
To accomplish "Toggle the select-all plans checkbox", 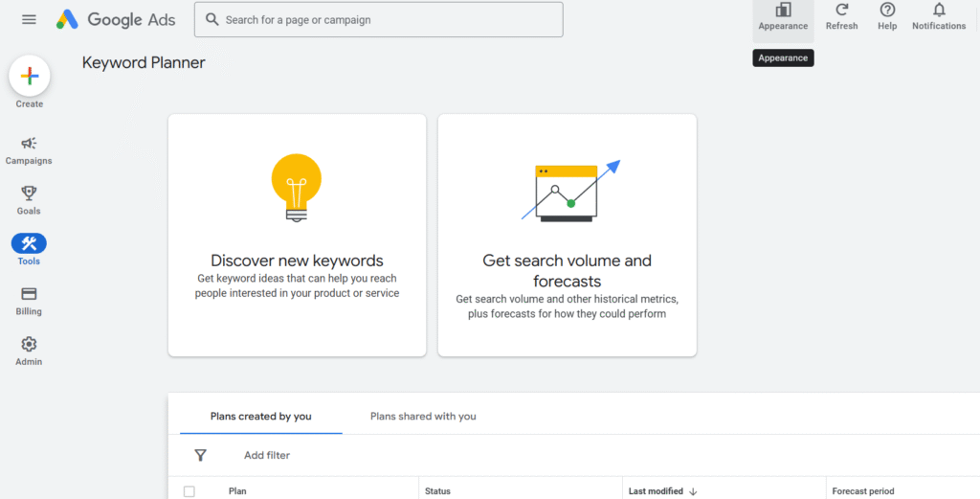I will 189,491.
